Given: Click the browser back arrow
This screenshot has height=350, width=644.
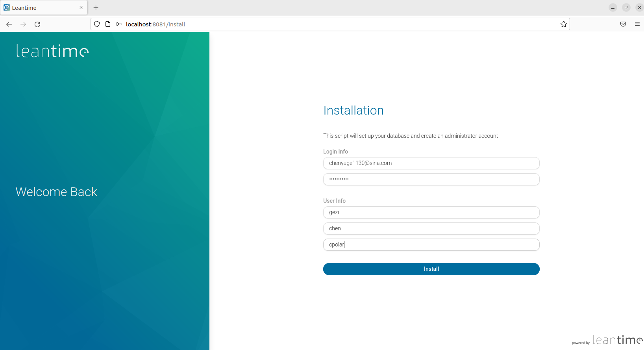Looking at the screenshot, I should click(x=9, y=24).
